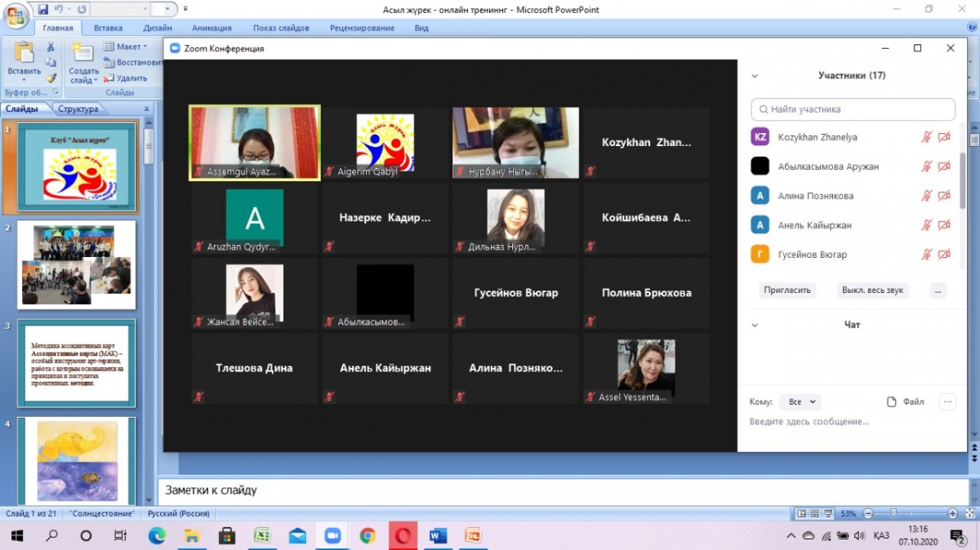Open Zoom from the Windows taskbar
The image size is (980, 550).
coord(332,535)
